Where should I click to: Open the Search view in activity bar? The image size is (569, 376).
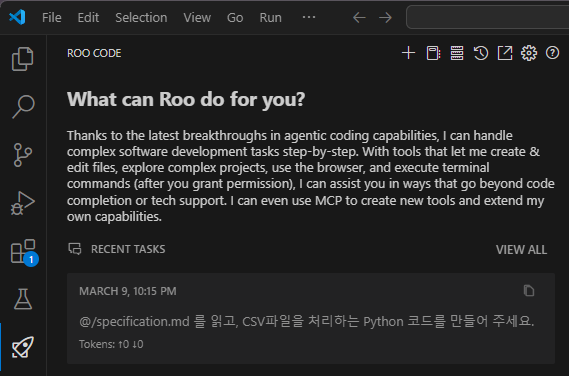pos(23,106)
